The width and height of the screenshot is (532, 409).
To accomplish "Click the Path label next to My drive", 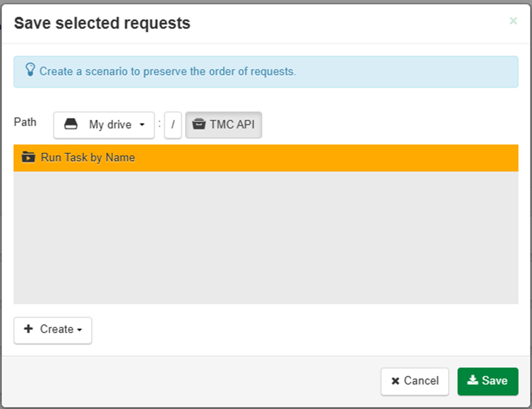I will (x=25, y=122).
